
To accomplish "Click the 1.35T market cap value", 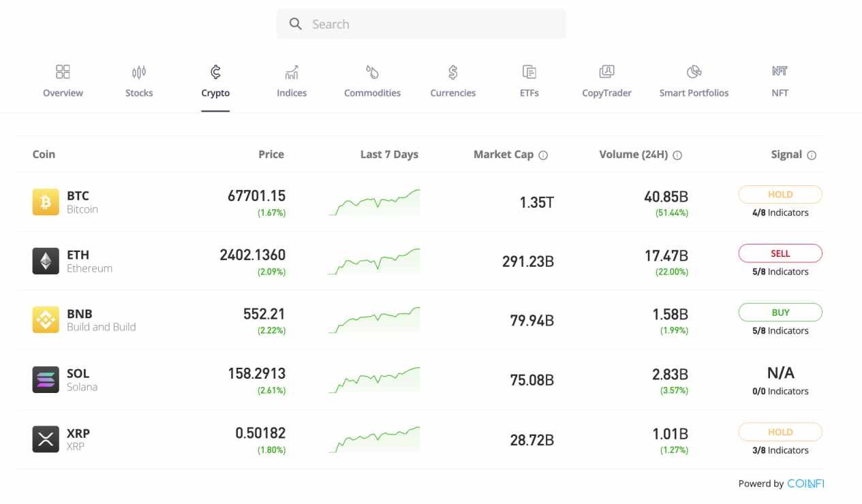I will pos(536,202).
